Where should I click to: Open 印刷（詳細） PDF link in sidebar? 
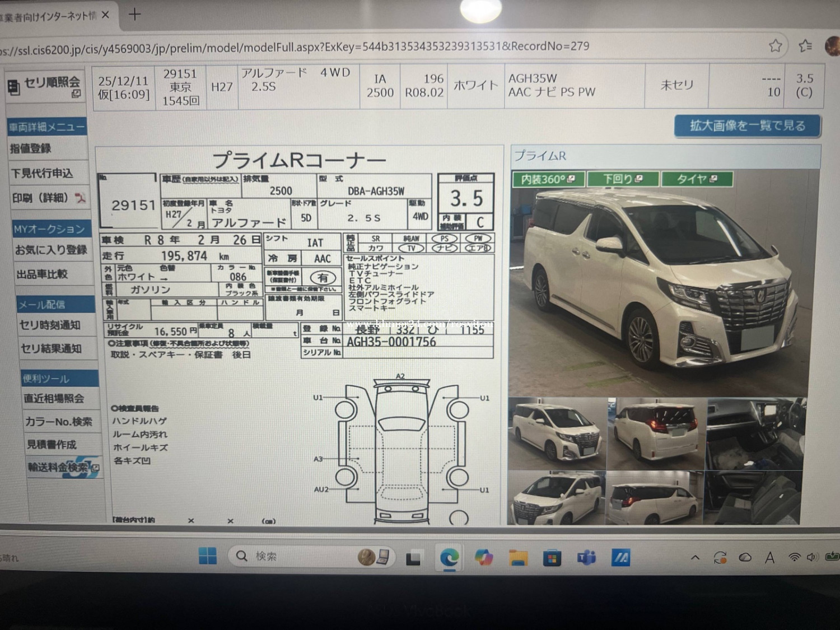click(48, 198)
